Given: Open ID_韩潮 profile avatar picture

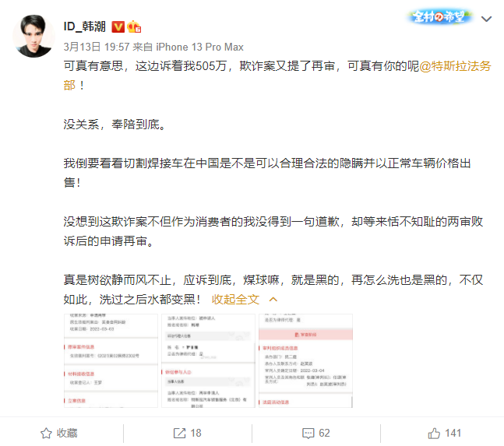Looking at the screenshot, I should pyautogui.click(x=33, y=36).
